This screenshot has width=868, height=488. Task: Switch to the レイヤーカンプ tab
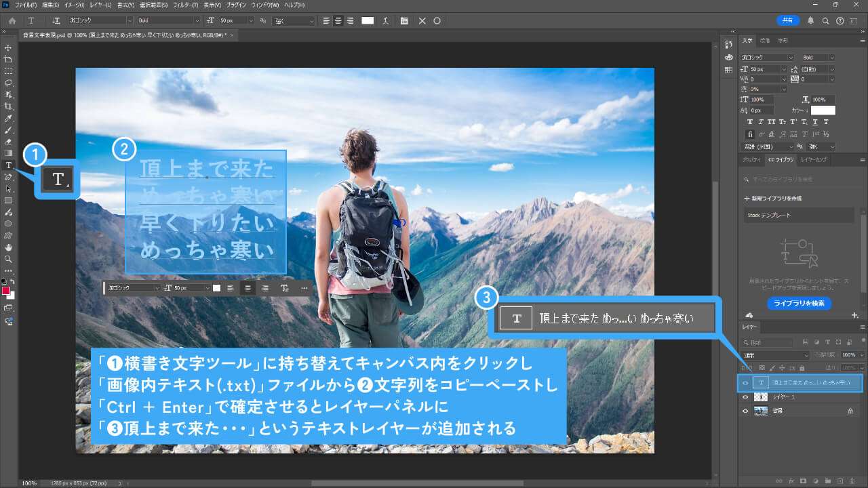[814, 159]
